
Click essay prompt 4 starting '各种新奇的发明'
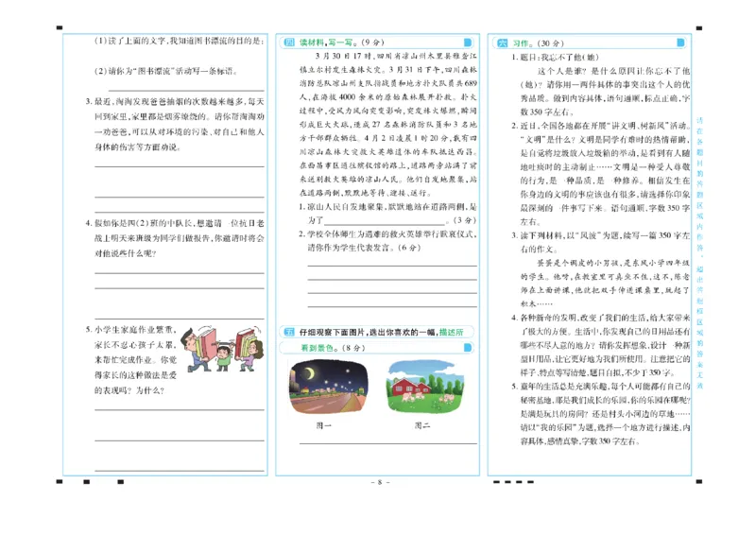coord(601,345)
